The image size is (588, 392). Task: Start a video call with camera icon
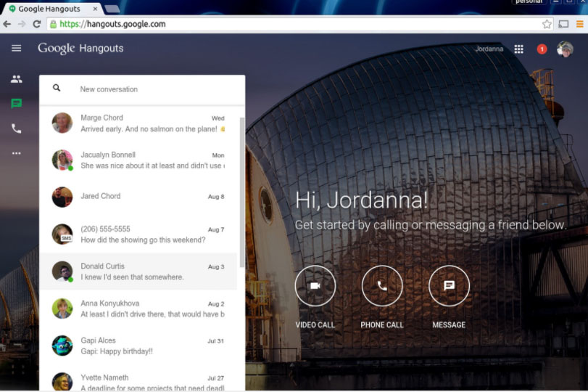pyautogui.click(x=315, y=286)
